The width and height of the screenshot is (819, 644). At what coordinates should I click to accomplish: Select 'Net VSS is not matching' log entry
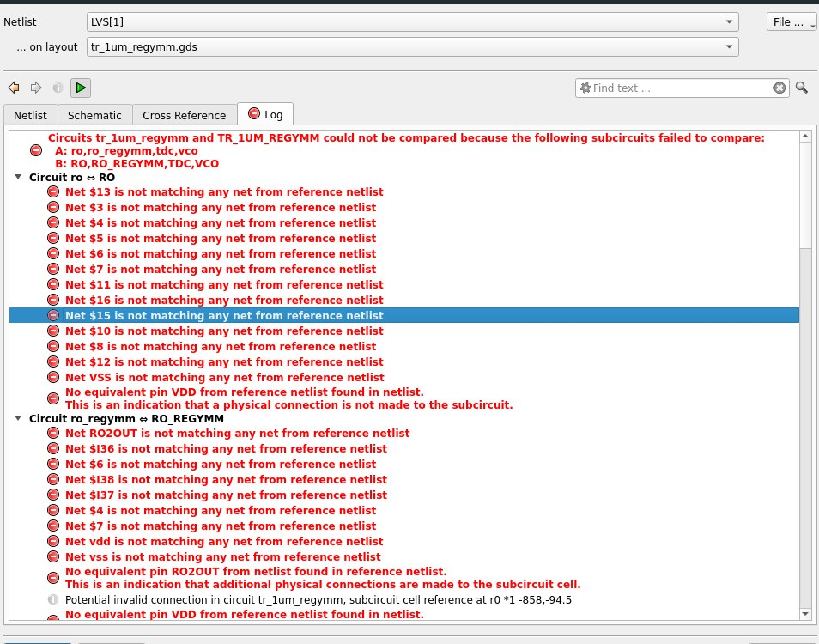[225, 377]
